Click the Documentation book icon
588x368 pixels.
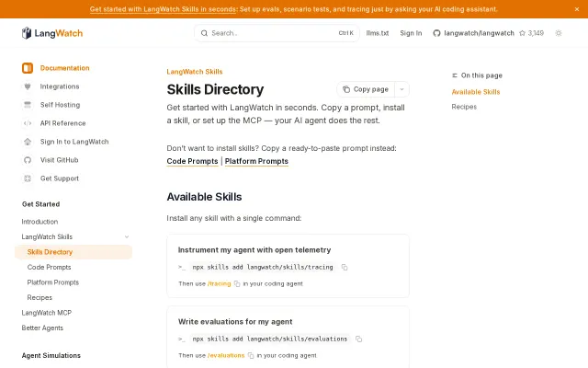tap(28, 68)
